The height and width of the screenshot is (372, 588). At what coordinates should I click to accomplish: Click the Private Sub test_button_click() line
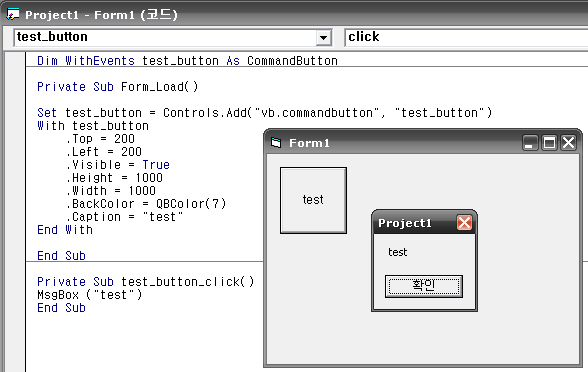coord(146,282)
